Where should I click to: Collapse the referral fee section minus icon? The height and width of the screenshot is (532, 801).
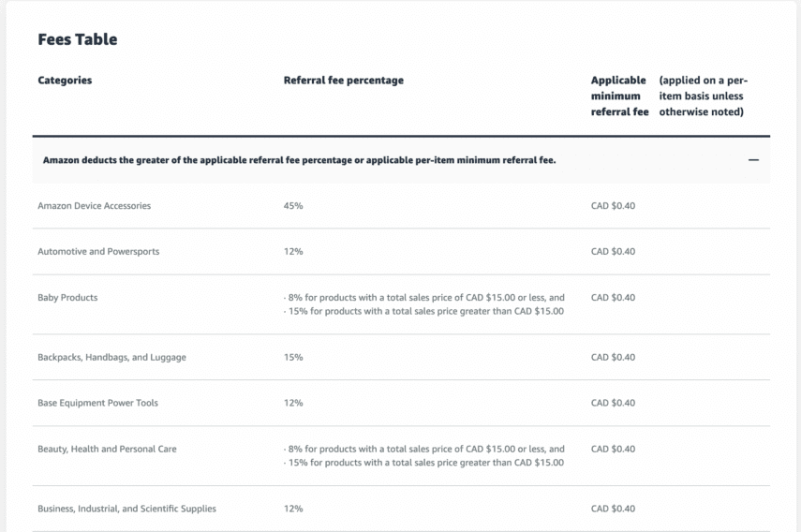[753, 160]
